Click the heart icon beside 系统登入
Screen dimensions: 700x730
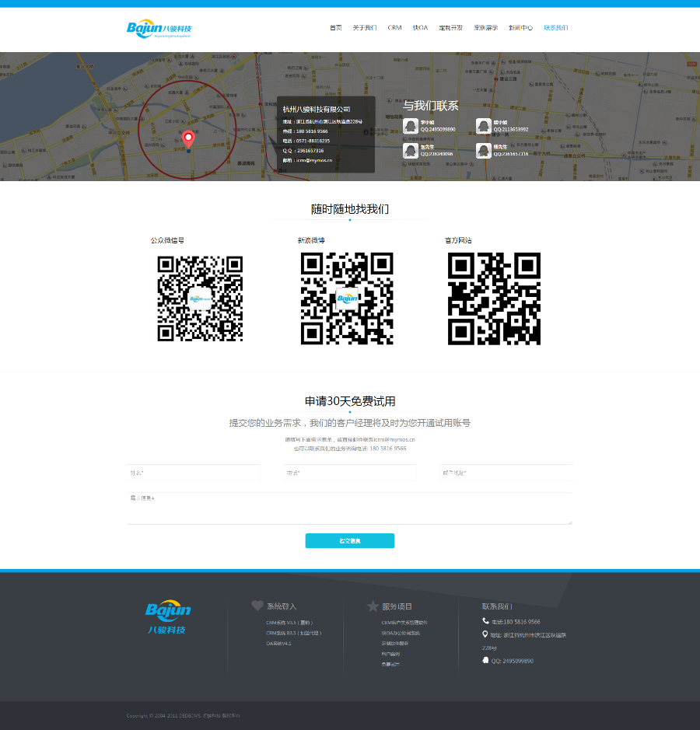pyautogui.click(x=257, y=606)
